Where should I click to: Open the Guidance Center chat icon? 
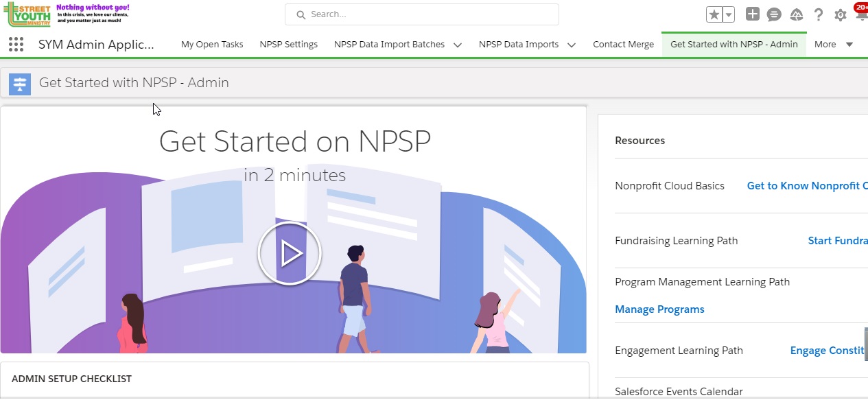pos(774,14)
